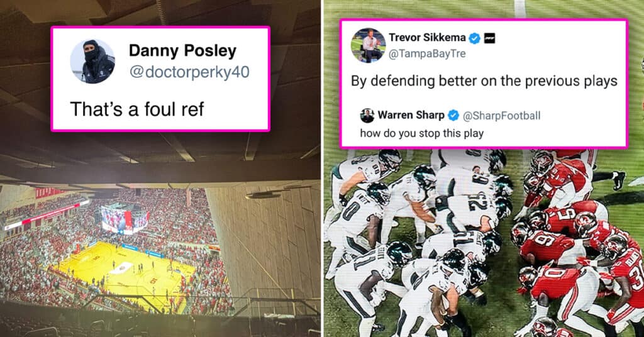Click "By defending better on the previous plays" text

(x=484, y=81)
